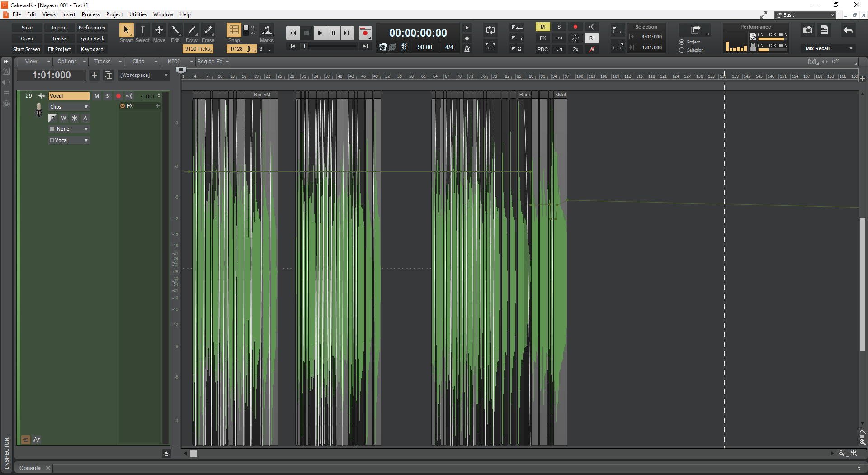Click the horizontal scrollbar thumb

coord(193,453)
